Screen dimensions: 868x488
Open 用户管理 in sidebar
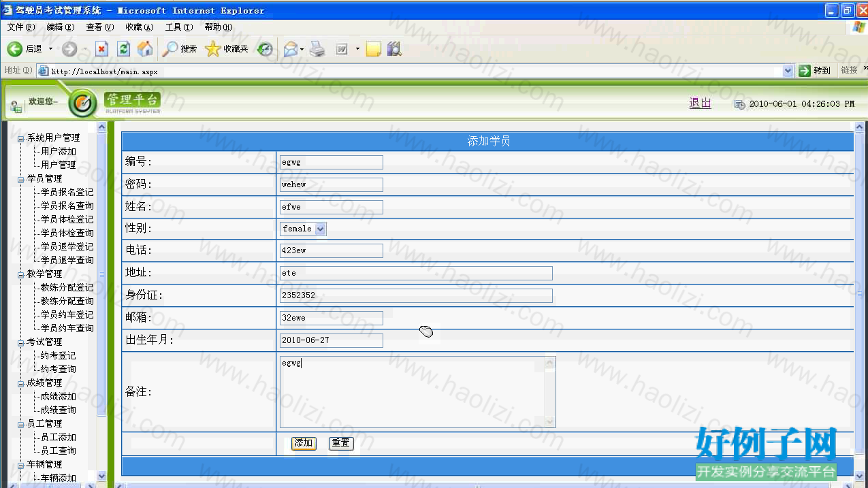tap(59, 165)
